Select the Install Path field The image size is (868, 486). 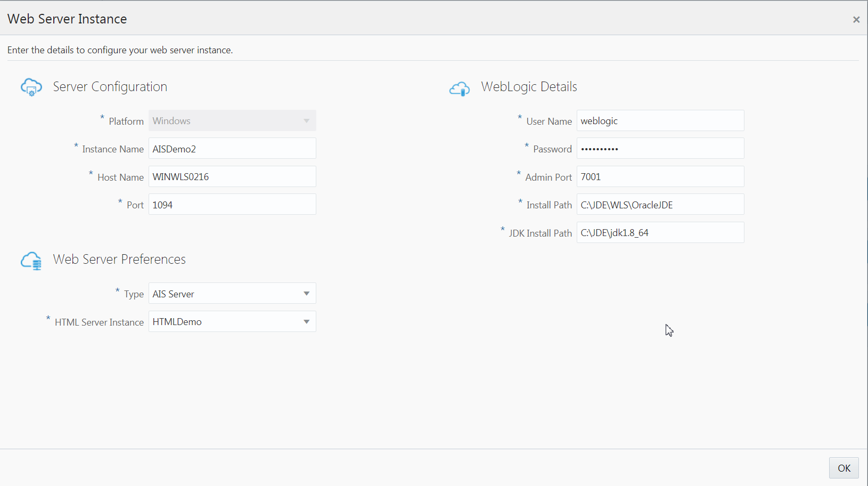tap(660, 204)
